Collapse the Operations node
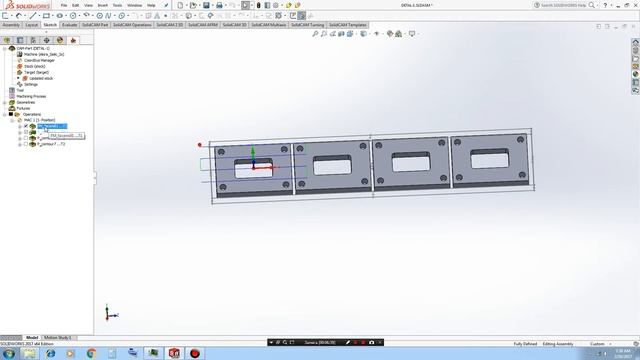Screen dimensions: 640x360 (5, 114)
